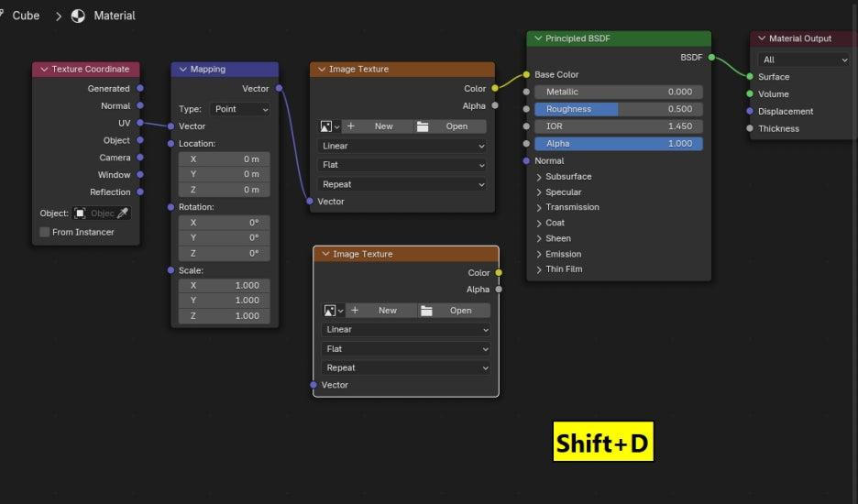
Task: Adjust the Alpha slider on Principled BSDF
Action: [x=619, y=143]
